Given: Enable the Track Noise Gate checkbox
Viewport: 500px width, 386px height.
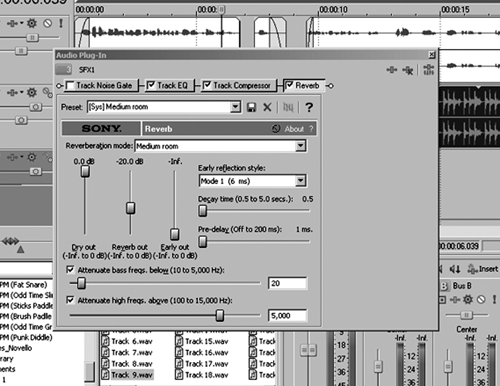Looking at the screenshot, I should (70, 86).
